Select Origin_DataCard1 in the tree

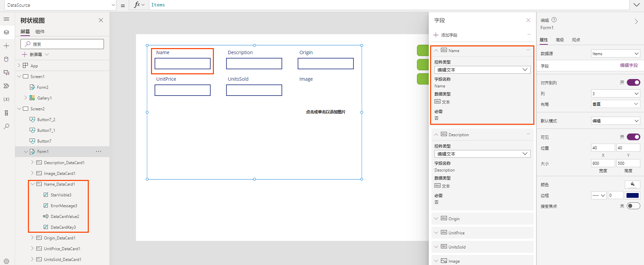point(60,238)
